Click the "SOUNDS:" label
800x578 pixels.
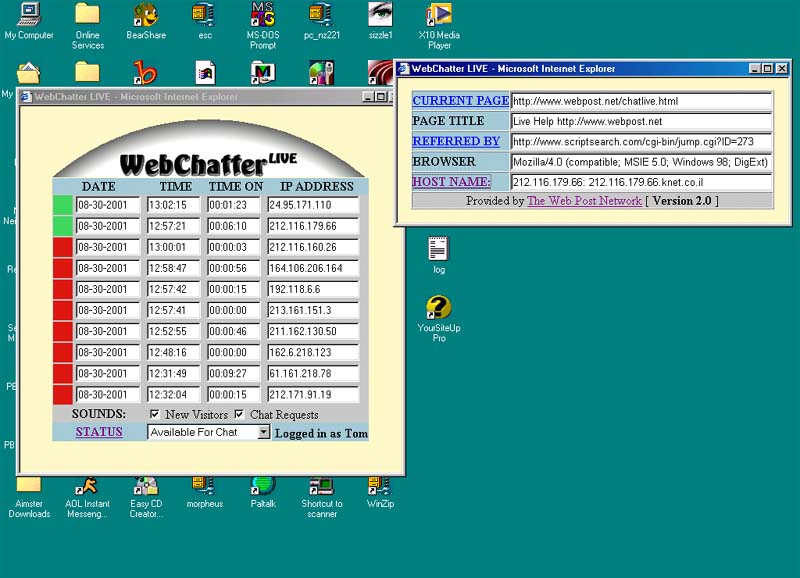coord(98,414)
